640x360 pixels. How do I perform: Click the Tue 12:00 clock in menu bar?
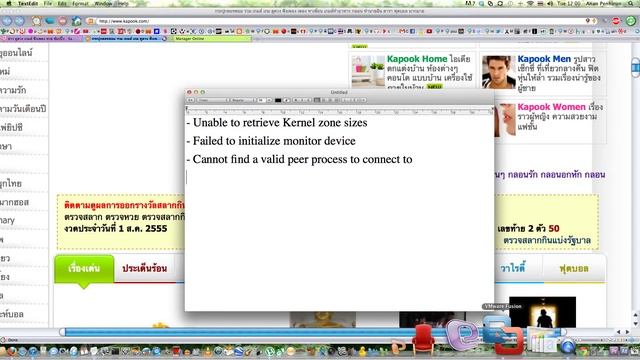569,3
